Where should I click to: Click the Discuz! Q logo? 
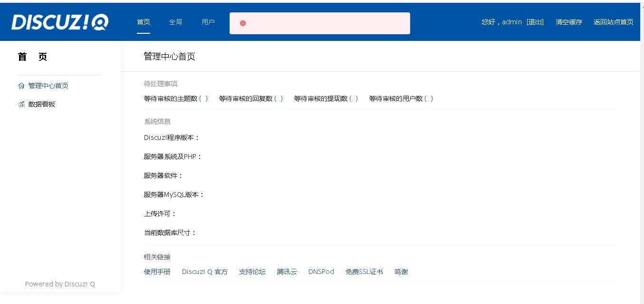tap(58, 21)
